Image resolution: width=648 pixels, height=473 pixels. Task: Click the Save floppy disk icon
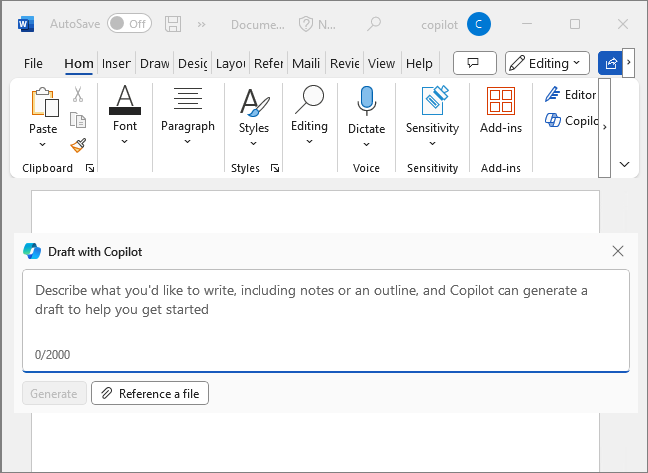click(x=173, y=24)
